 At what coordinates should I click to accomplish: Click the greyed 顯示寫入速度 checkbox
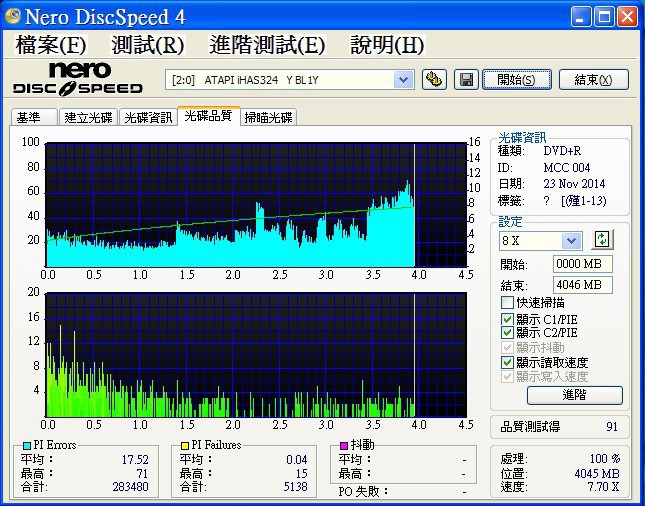click(507, 376)
